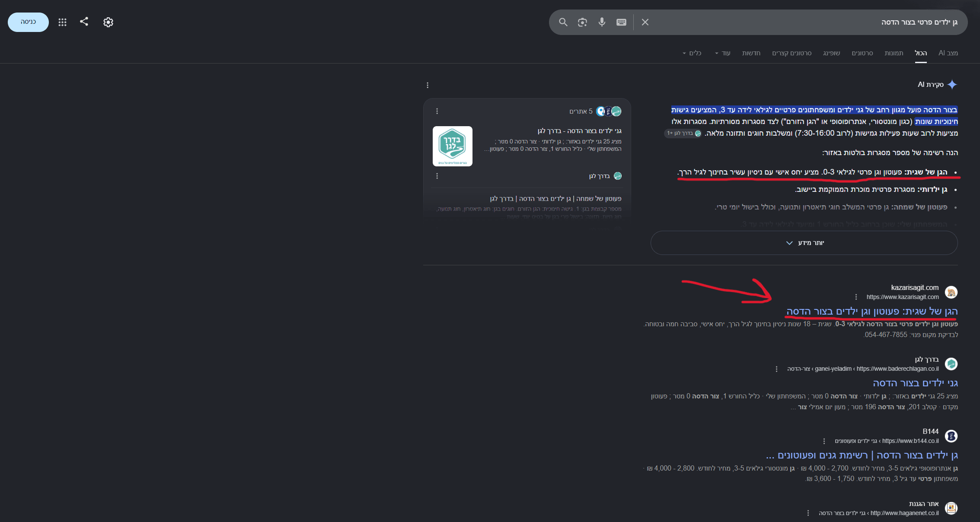This screenshot has height=522, width=980.
Task: Click the share icon in the header
Action: pos(84,22)
